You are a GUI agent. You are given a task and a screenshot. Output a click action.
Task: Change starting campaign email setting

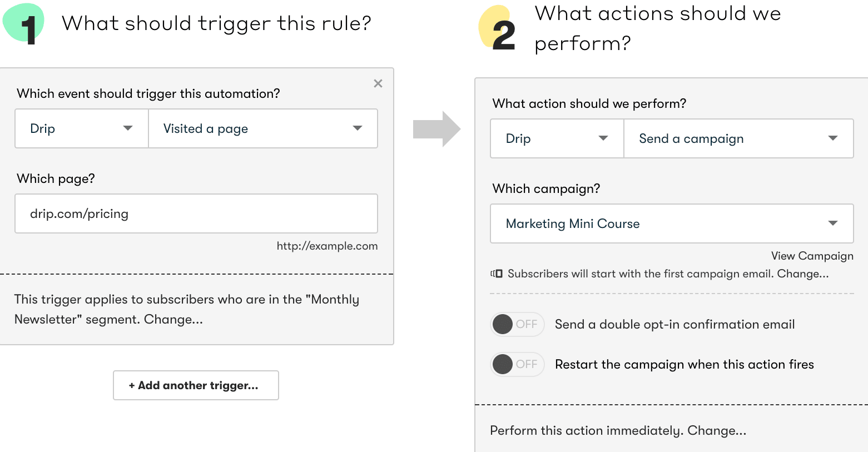tap(803, 274)
